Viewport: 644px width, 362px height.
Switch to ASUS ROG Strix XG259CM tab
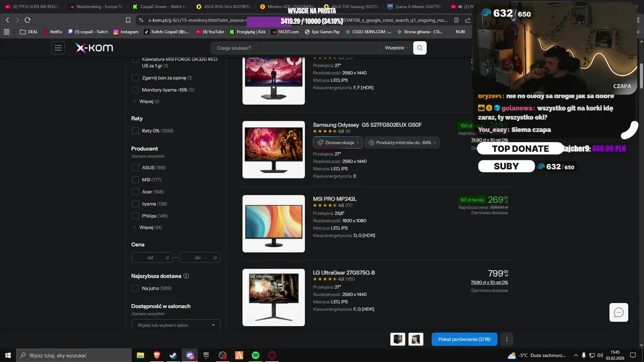(223, 7)
